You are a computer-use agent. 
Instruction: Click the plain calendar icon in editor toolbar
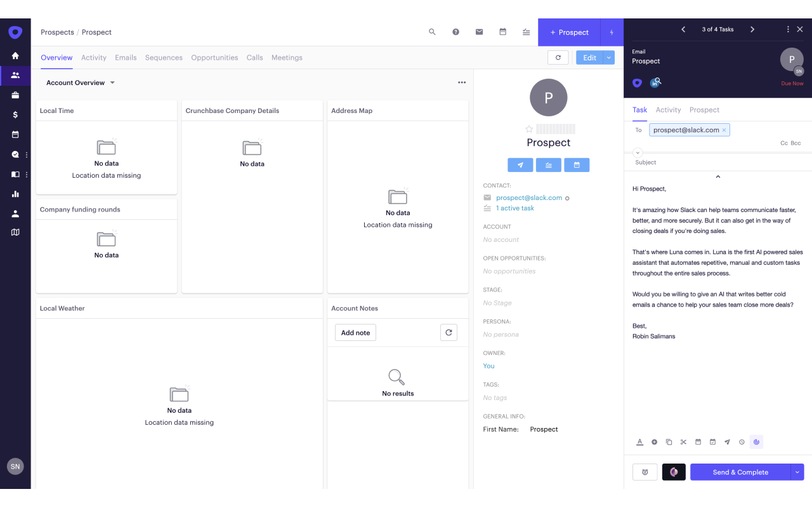click(698, 442)
